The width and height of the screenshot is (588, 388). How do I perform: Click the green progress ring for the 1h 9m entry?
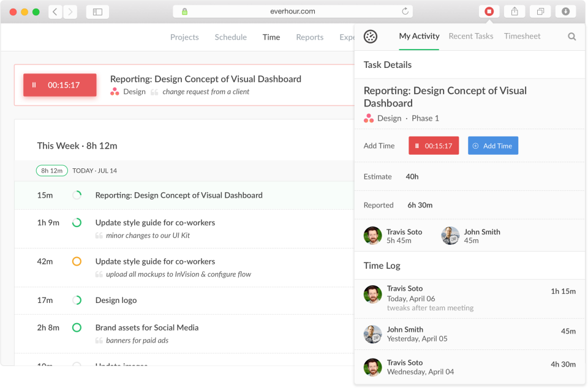pos(77,223)
